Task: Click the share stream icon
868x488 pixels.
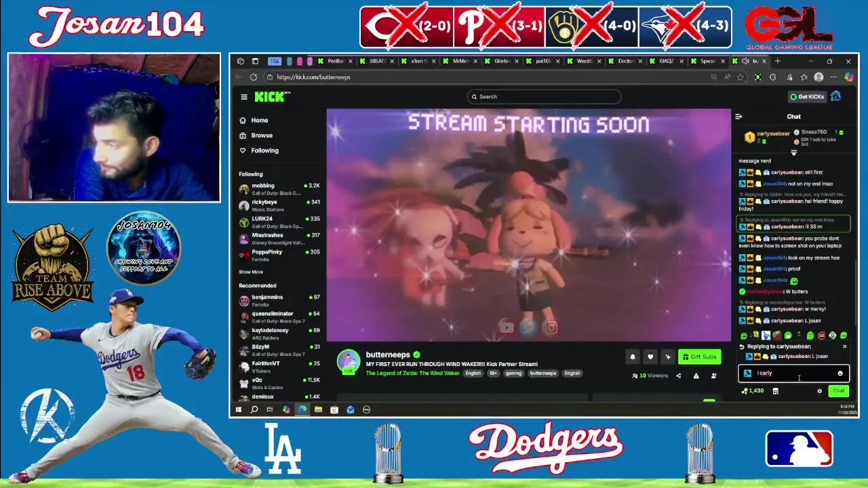Action: click(678, 375)
